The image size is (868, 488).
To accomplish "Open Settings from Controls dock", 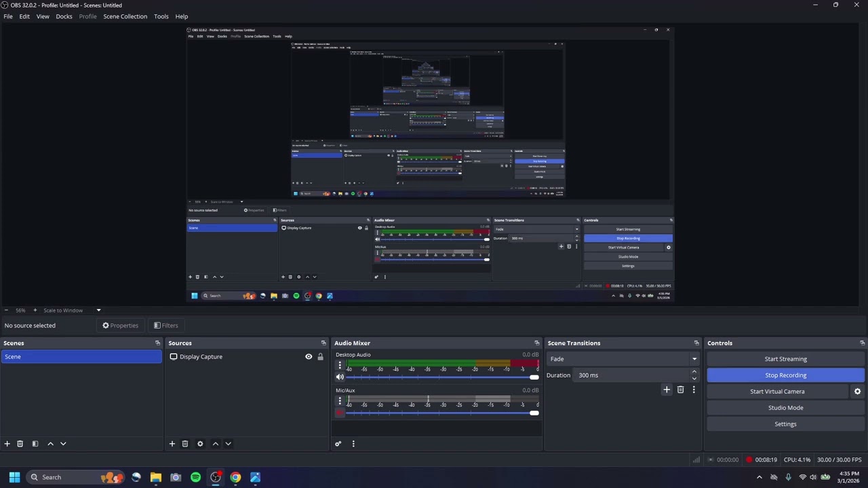I will pos(785,424).
